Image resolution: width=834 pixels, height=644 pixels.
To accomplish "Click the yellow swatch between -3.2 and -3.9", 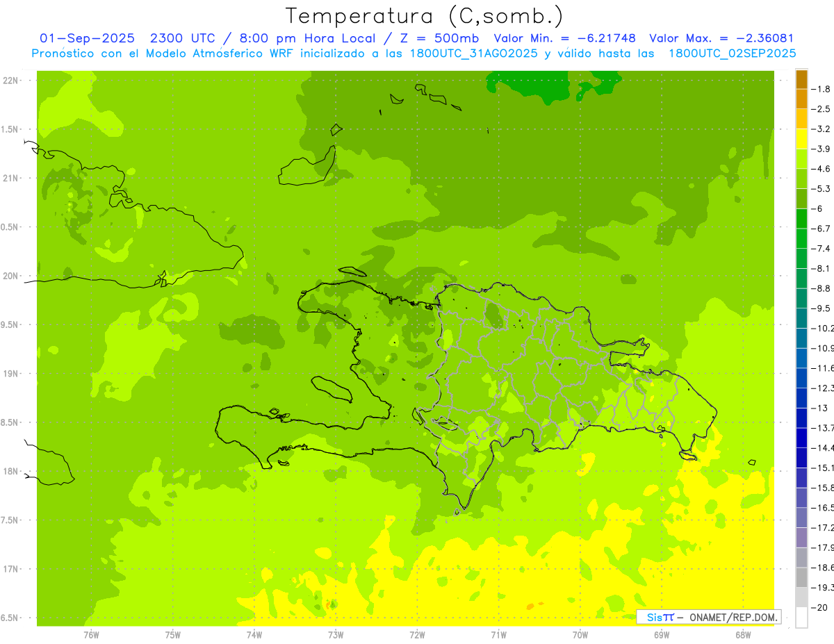I will click(801, 139).
